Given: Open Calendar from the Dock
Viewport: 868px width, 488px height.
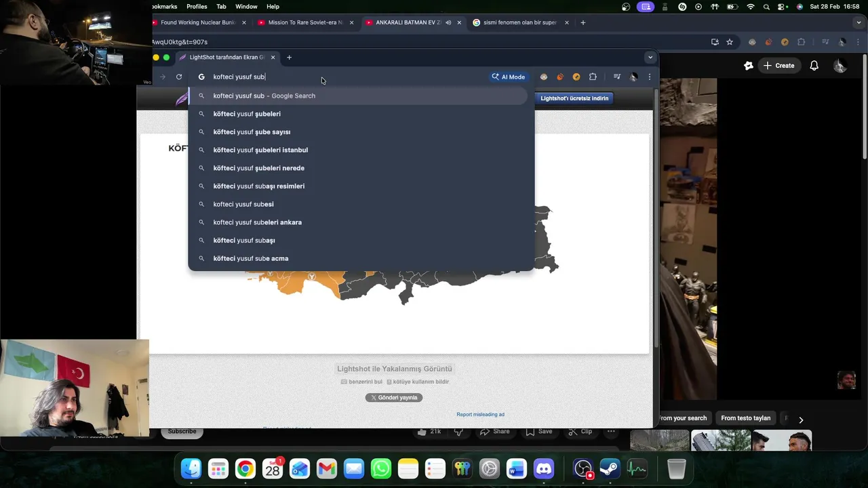Looking at the screenshot, I should [x=273, y=468].
